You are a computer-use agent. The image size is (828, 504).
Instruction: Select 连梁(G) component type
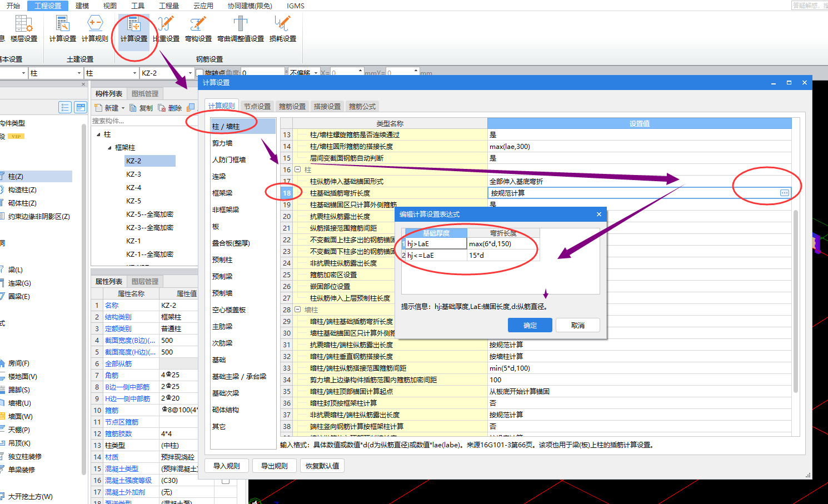click(x=19, y=283)
